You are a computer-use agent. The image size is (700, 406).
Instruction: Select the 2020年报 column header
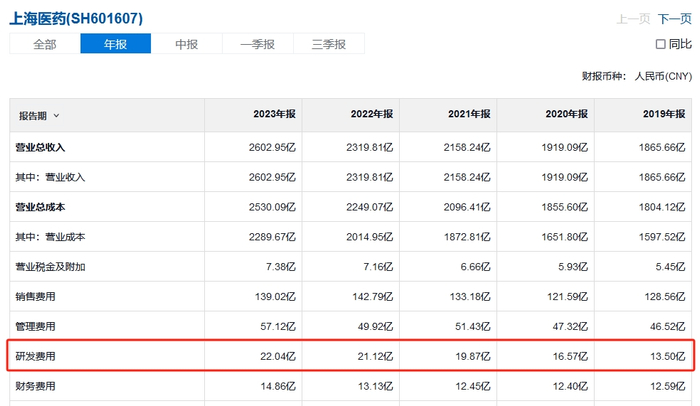[x=567, y=116]
